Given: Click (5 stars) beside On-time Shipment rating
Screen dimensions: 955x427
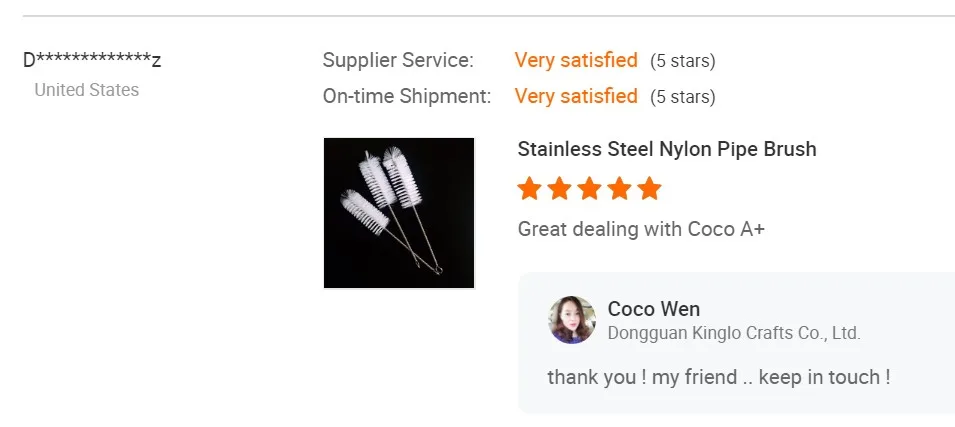Looking at the screenshot, I should pyautogui.click(x=683, y=97).
